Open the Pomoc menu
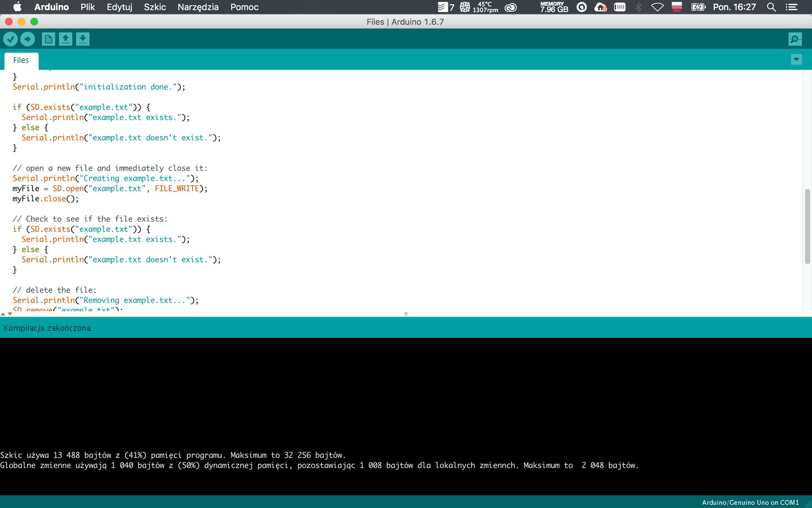 click(x=245, y=7)
